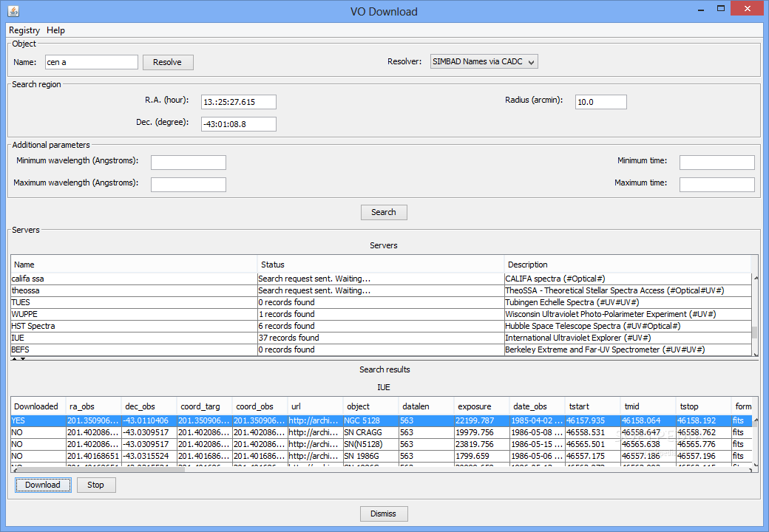Image resolution: width=769 pixels, height=532 pixels.
Task: Click the Stop button
Action: tap(96, 485)
